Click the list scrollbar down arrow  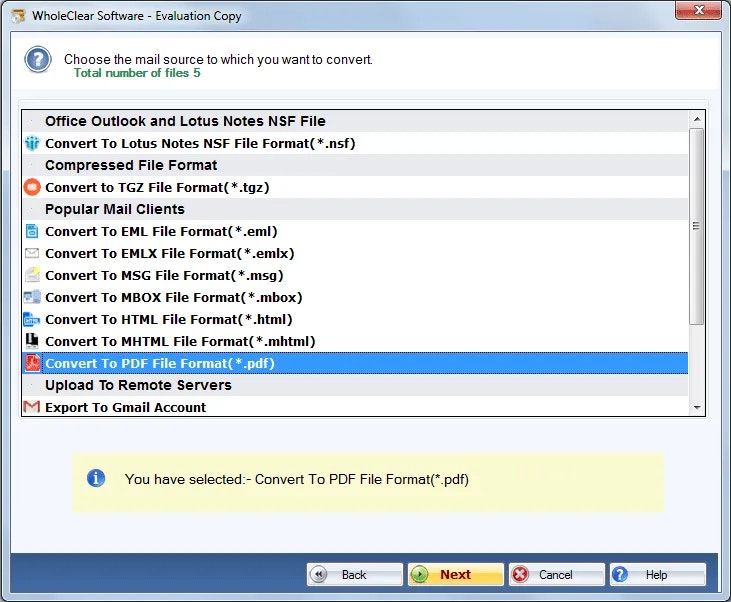point(697,408)
